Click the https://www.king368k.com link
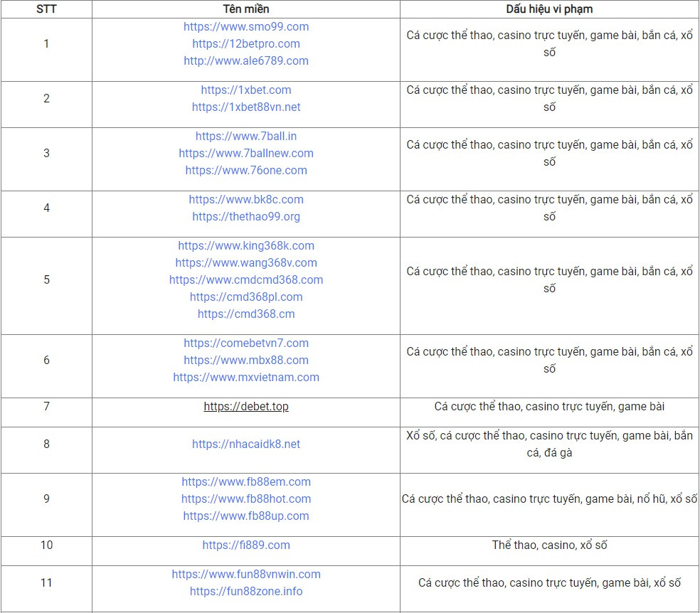Image resolution: width=700 pixels, height=613 pixels. tap(246, 246)
